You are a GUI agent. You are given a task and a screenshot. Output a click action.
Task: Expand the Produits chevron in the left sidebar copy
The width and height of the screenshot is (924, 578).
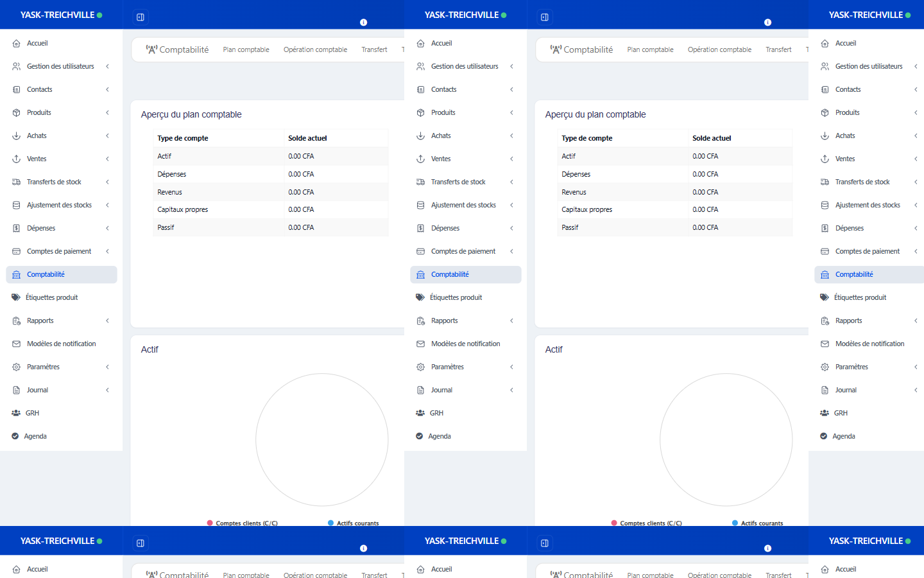pos(107,113)
